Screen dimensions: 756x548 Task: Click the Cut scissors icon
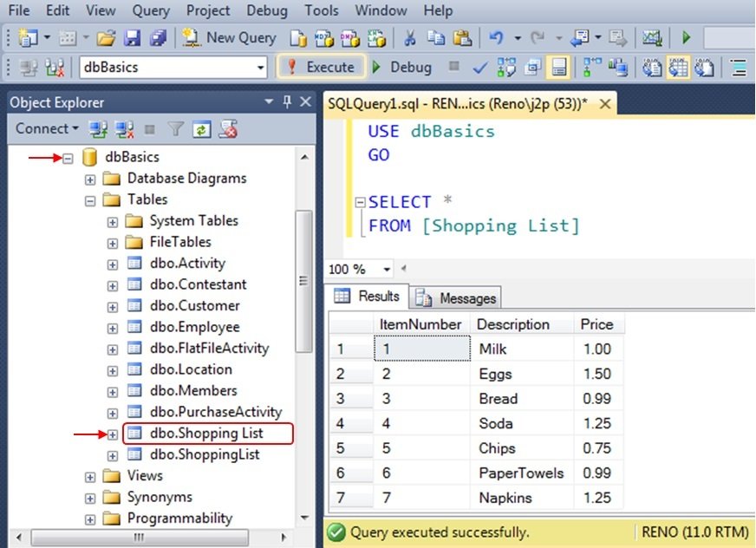tap(410, 37)
